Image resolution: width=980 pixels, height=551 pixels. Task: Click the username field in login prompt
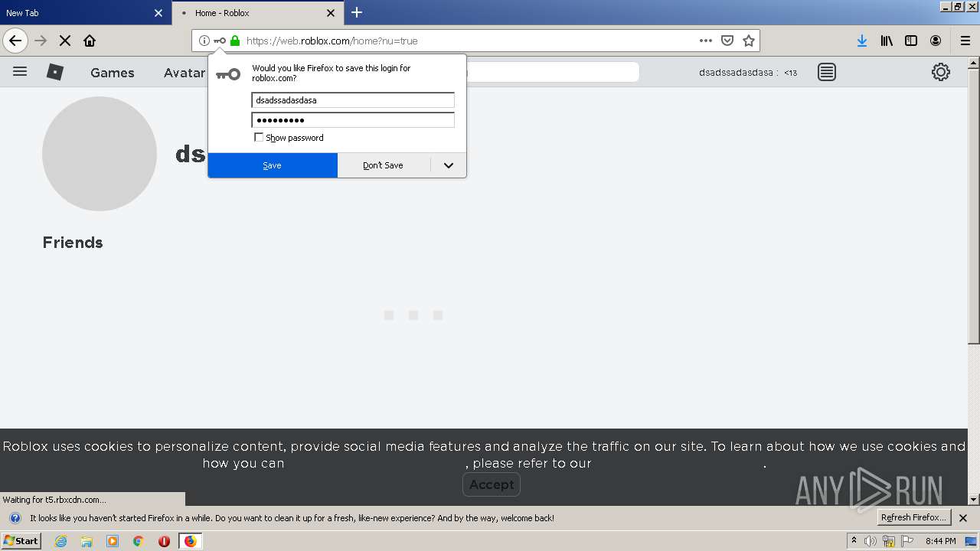click(353, 100)
